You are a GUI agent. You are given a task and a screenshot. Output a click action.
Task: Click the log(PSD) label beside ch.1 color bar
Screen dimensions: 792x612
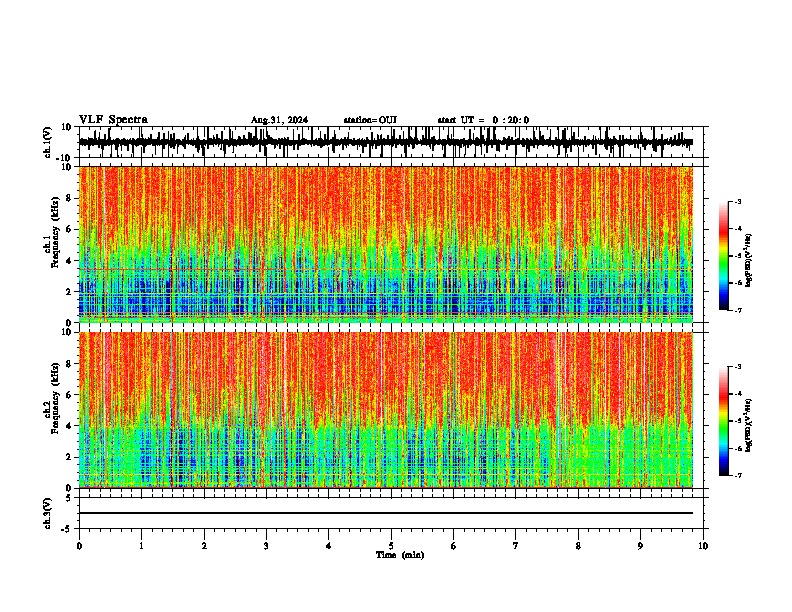click(x=749, y=260)
